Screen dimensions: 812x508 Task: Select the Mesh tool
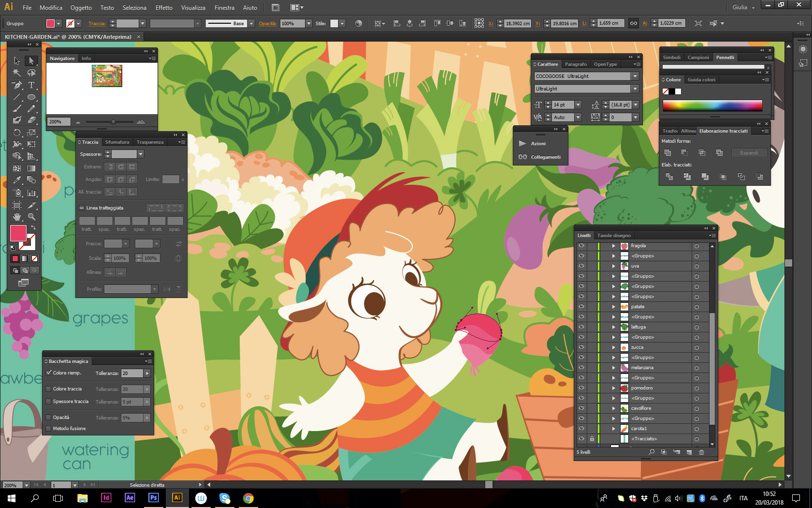click(x=17, y=168)
